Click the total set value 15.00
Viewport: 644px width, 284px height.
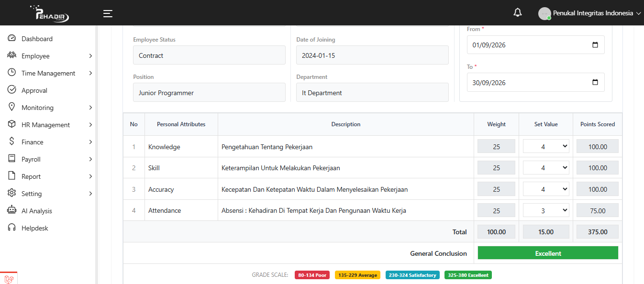pyautogui.click(x=546, y=231)
